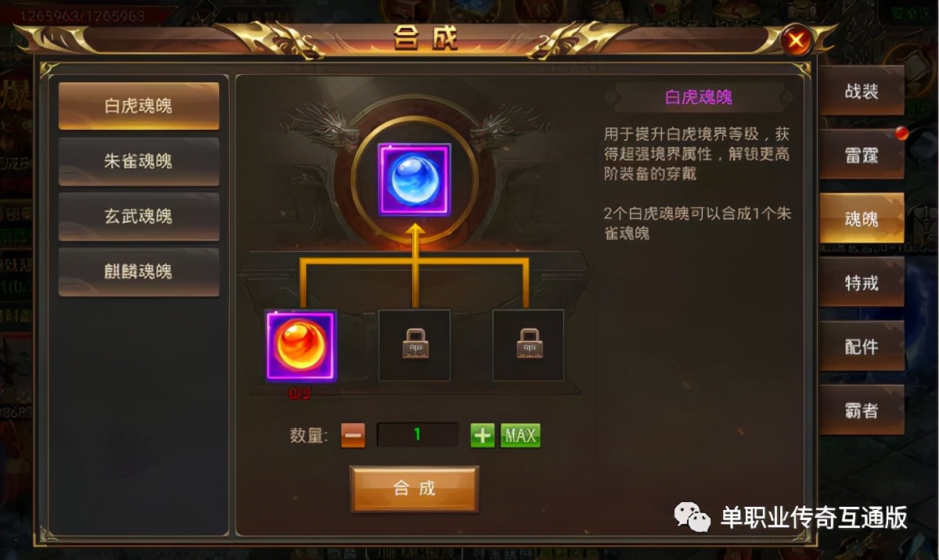
Task: Select 朱雀魂魄 in the left list
Action: click(139, 162)
